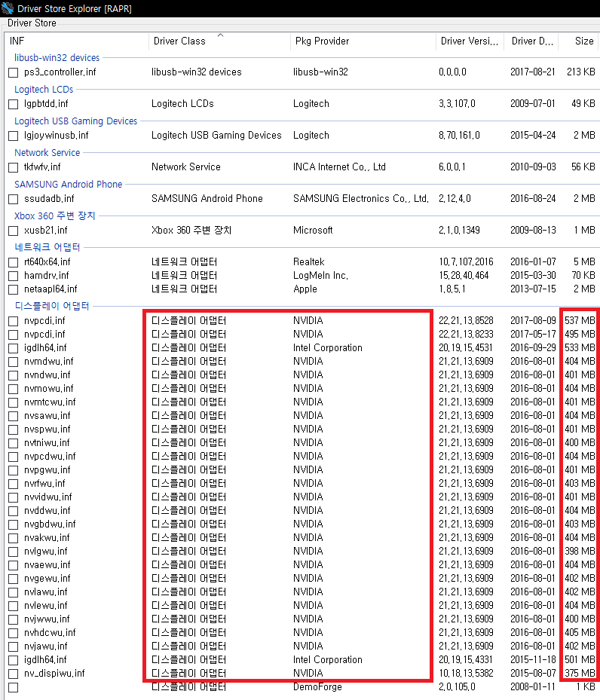This screenshot has height=700, width=600.
Task: Collapse the Network Service group header
Action: (x=47, y=153)
